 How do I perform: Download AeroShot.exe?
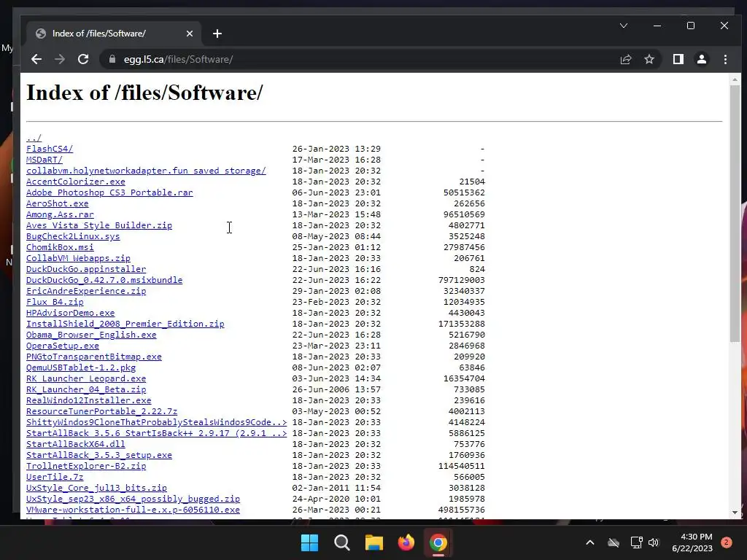pos(57,204)
